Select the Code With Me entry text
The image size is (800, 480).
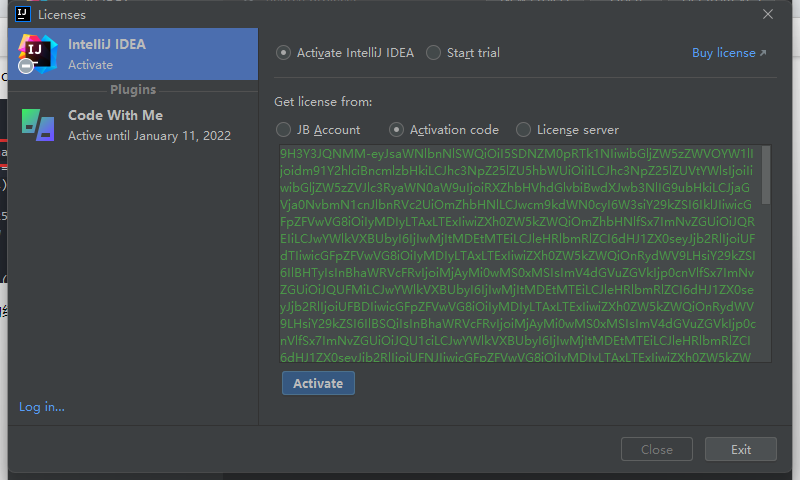pos(115,115)
